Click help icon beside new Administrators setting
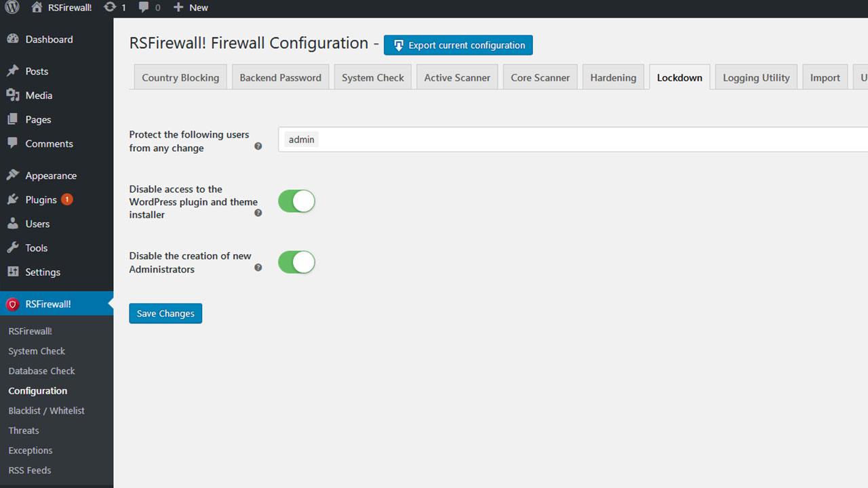Screen dimensions: 868x488 (258, 268)
